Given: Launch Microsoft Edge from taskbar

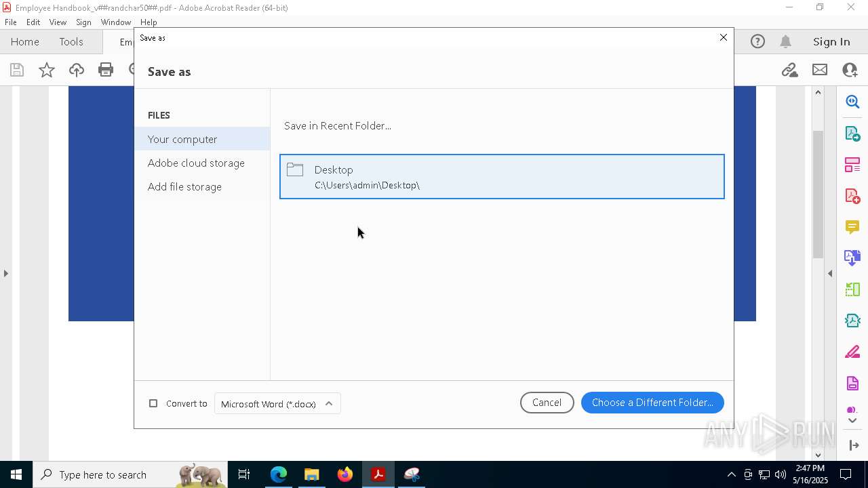Looking at the screenshot, I should pyautogui.click(x=279, y=474).
